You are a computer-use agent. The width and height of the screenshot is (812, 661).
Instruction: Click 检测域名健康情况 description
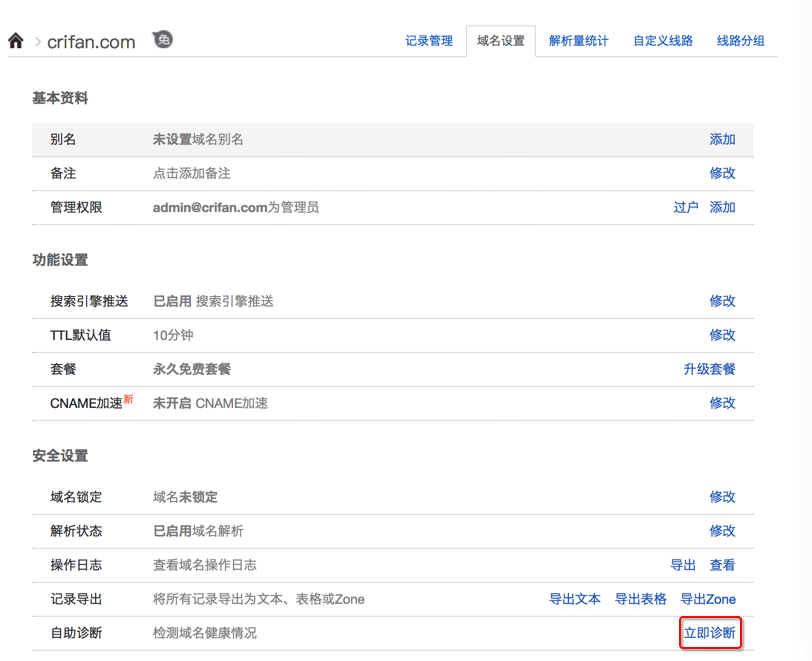click(205, 633)
